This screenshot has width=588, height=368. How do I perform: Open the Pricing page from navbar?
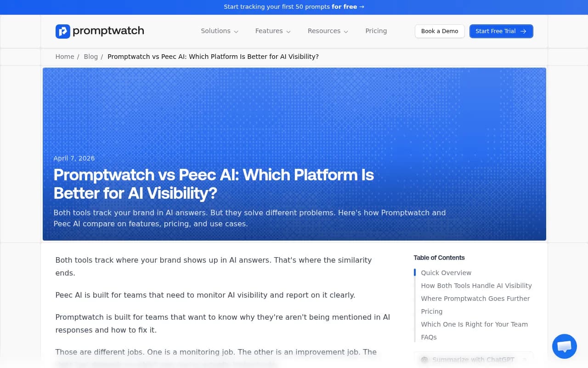[376, 31]
